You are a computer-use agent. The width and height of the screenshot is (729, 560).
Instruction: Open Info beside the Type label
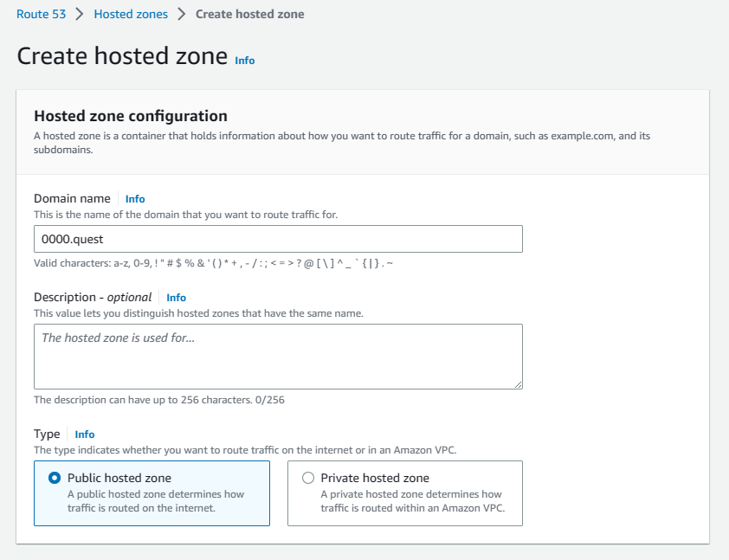[84, 434]
